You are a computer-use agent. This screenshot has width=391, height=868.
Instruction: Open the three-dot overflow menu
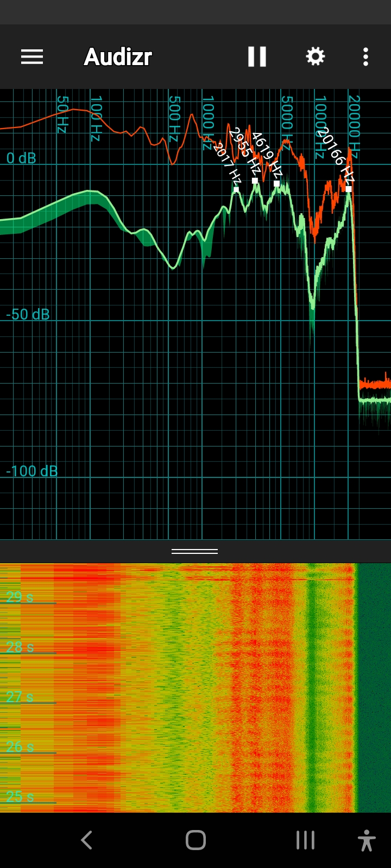[365, 57]
